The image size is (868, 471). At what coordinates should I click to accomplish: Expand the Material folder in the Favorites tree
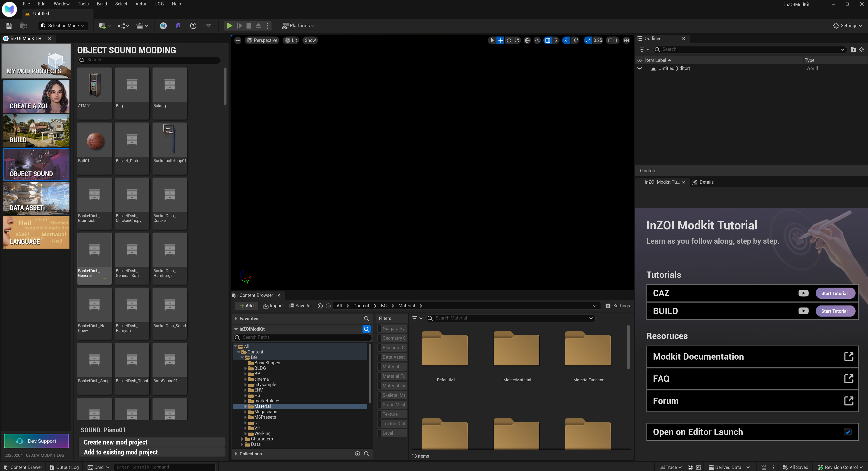(245, 406)
